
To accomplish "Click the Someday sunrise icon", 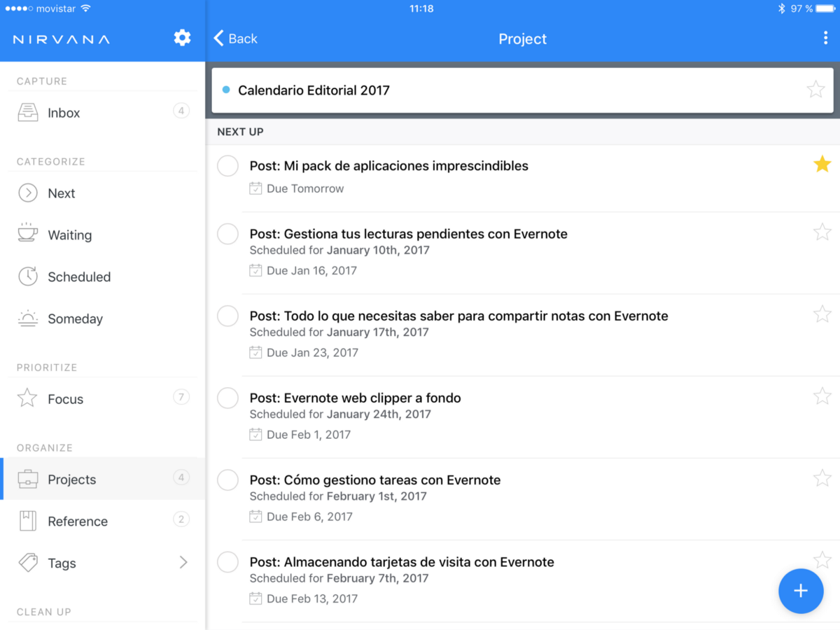I will pos(28,318).
